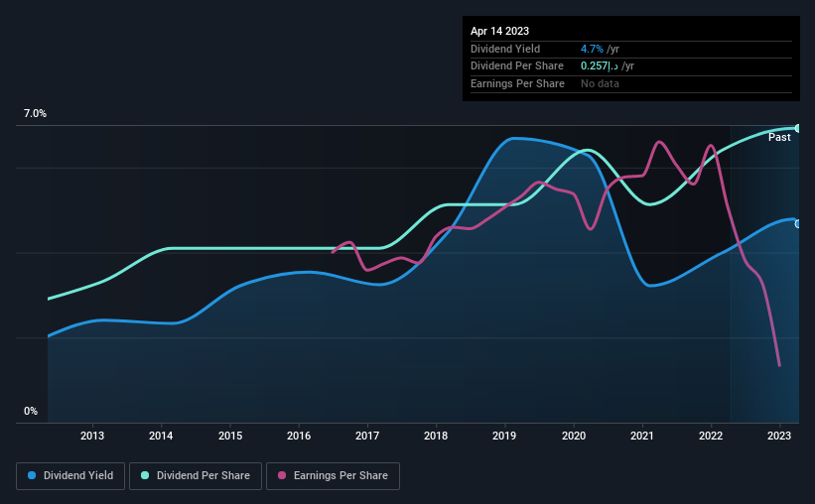Viewport: 815px width, 504px height.
Task: Select the 2023 x-axis label
Action: click(779, 436)
